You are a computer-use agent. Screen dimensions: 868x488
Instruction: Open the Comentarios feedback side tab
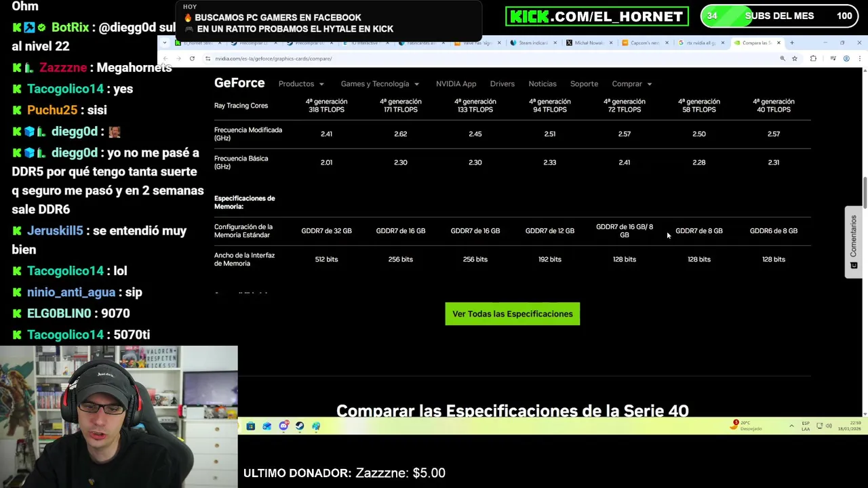coord(853,242)
